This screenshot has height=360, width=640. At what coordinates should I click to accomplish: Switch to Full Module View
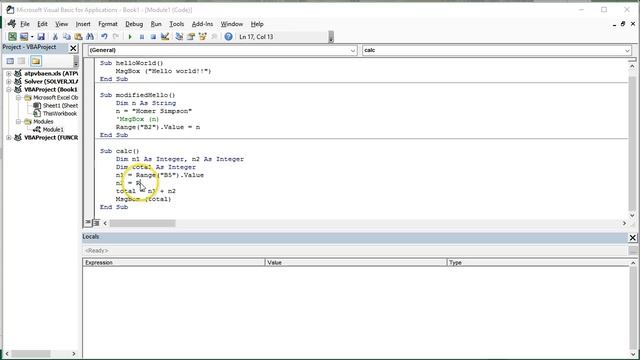tap(96, 223)
